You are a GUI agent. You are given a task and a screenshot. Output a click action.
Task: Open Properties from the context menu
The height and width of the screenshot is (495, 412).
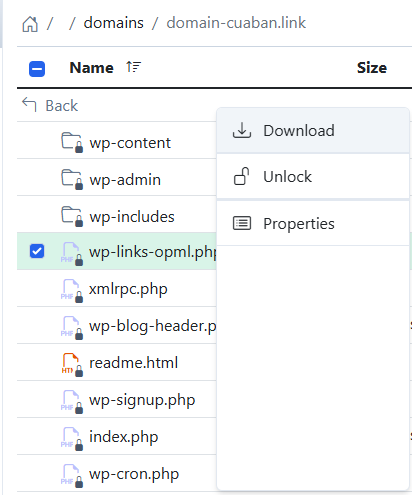[313, 223]
